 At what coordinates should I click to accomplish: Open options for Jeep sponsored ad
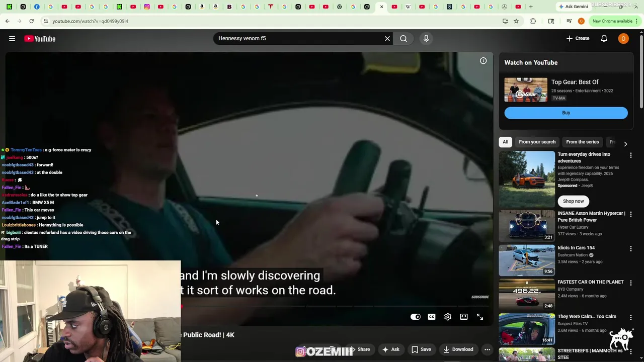tap(631, 155)
